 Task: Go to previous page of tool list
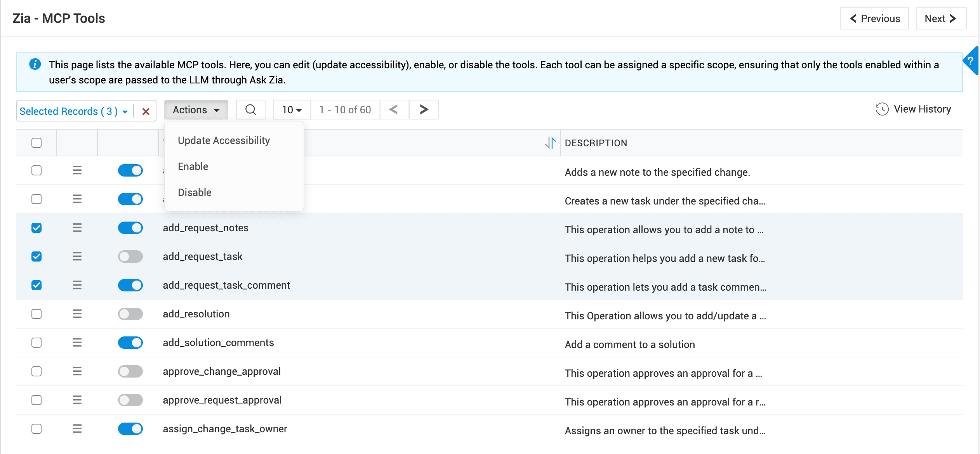pyautogui.click(x=394, y=110)
